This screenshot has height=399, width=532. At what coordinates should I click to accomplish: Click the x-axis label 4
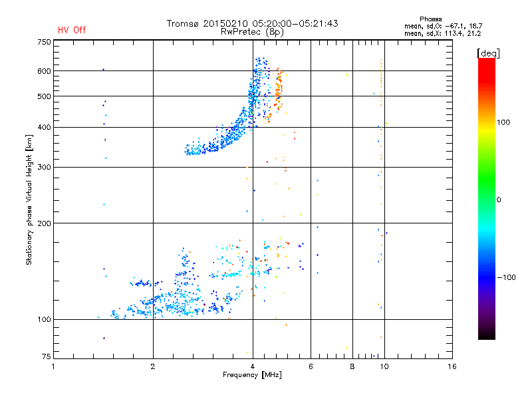[253, 366]
